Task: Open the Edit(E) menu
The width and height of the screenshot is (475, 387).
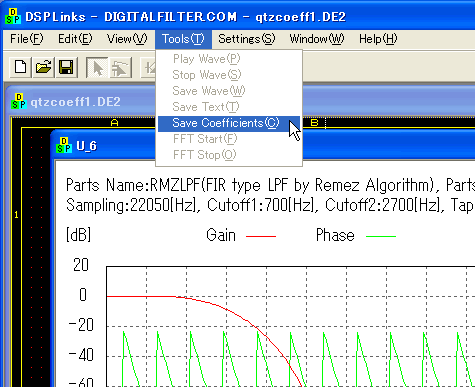Action: [75, 39]
